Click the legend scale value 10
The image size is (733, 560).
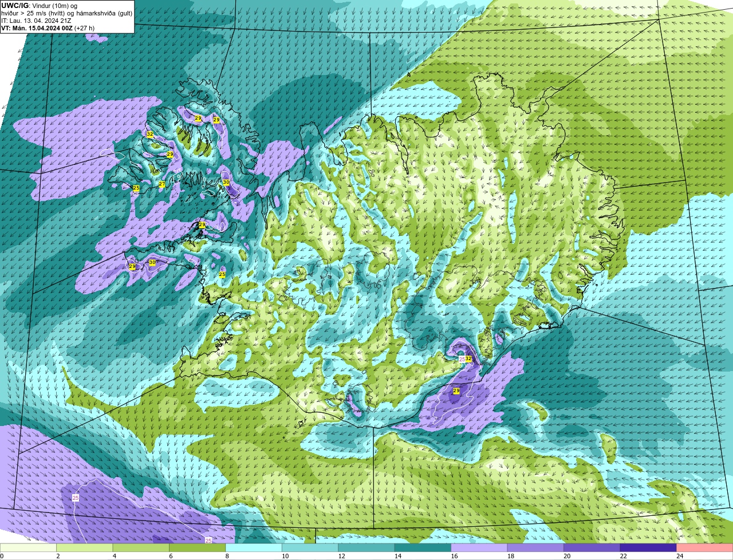tap(284, 555)
